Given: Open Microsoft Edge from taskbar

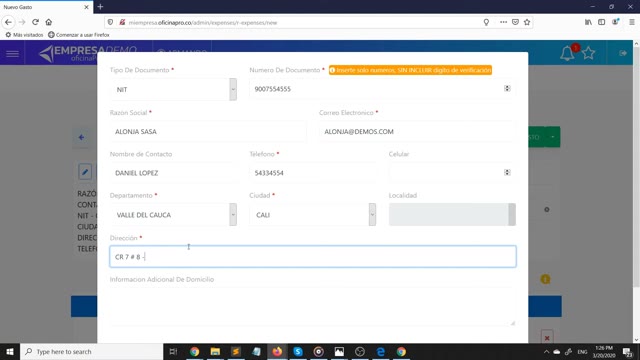Looking at the screenshot, I should point(380,351).
